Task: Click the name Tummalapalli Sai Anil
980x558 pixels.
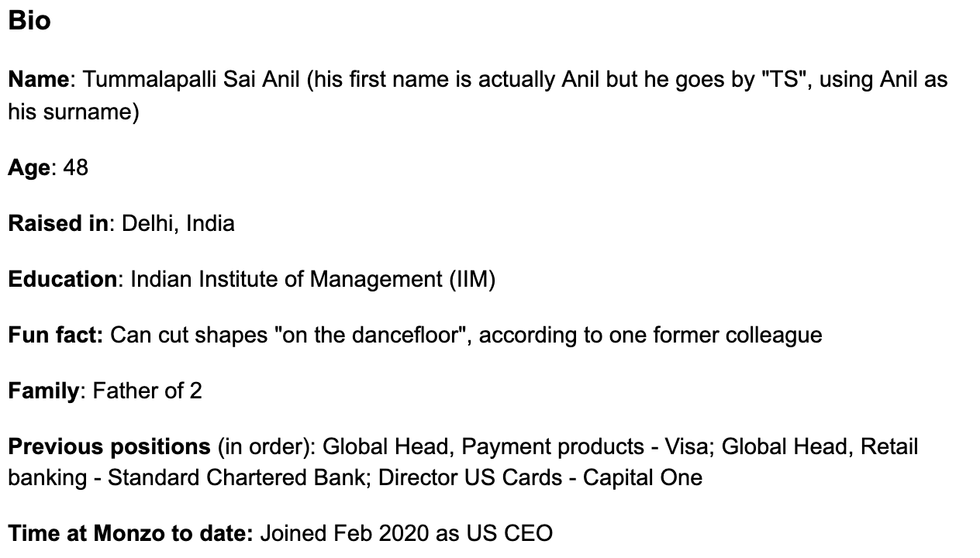Action: [191, 79]
